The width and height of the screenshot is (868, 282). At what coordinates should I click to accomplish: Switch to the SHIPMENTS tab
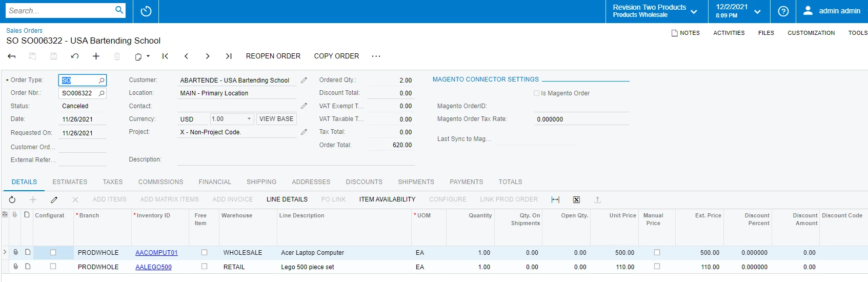(x=416, y=182)
